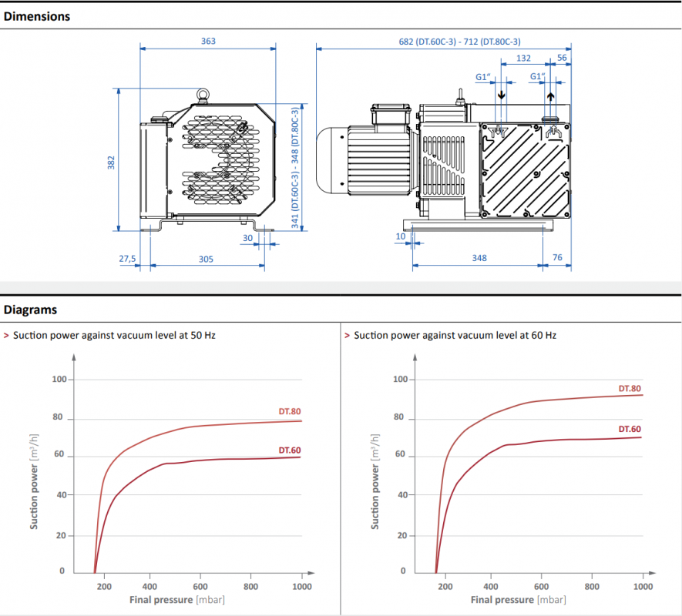Select the 132 port spacing dimension
Screen dimensions: 682x616
(x=523, y=59)
